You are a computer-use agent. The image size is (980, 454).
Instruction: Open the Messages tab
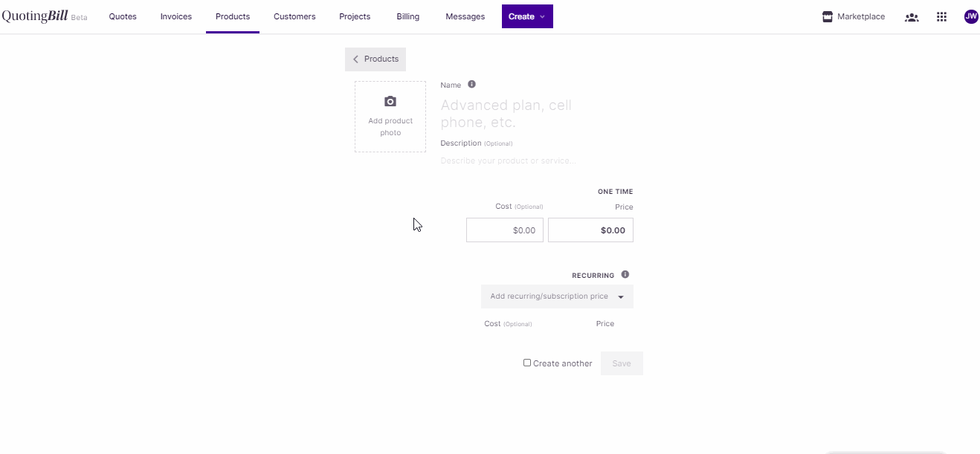pyautogui.click(x=465, y=16)
